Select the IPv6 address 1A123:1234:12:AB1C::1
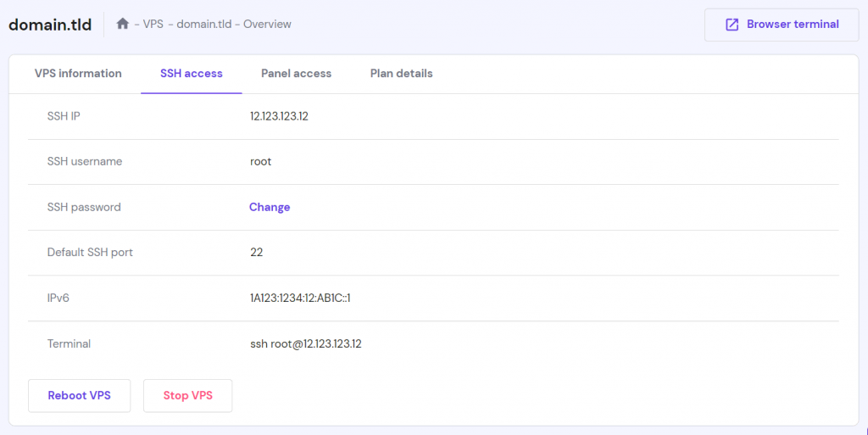Screen dimensions: 868x435 (300, 298)
